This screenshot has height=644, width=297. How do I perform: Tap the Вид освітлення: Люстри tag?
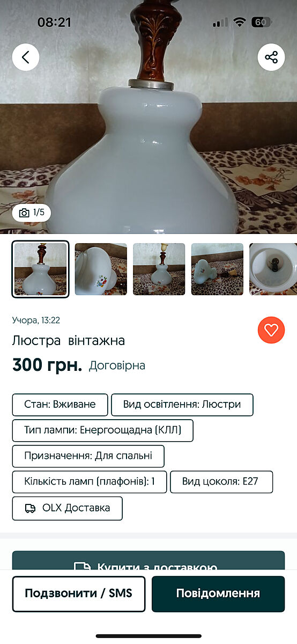pyautogui.click(x=182, y=405)
